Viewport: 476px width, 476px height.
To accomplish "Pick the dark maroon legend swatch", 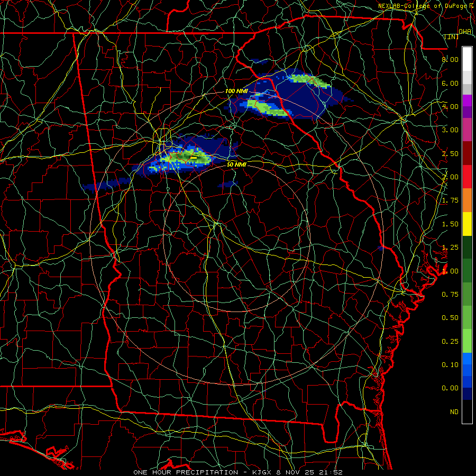I will [x=467, y=153].
